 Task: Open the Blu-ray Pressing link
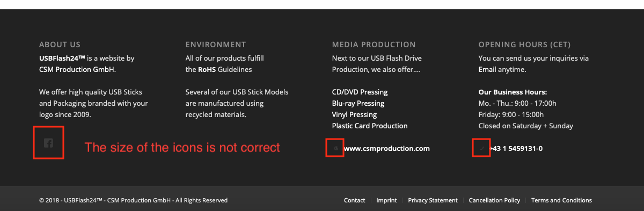[x=358, y=103]
